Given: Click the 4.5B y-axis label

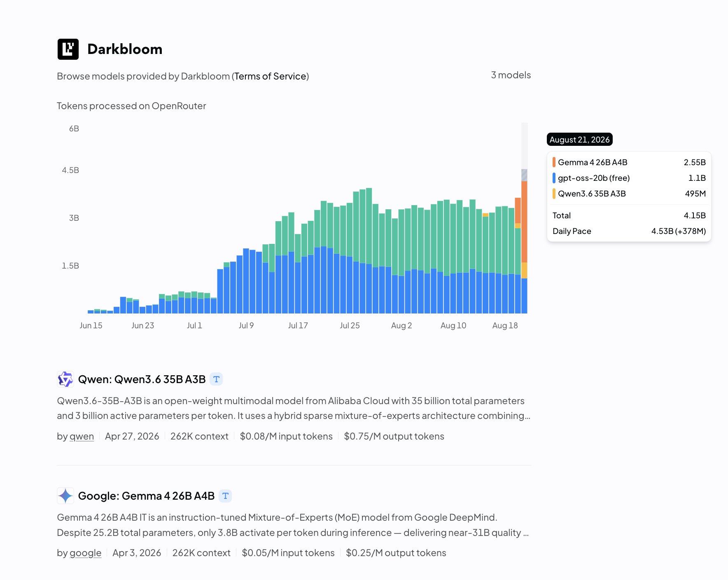Looking at the screenshot, I should [70, 170].
